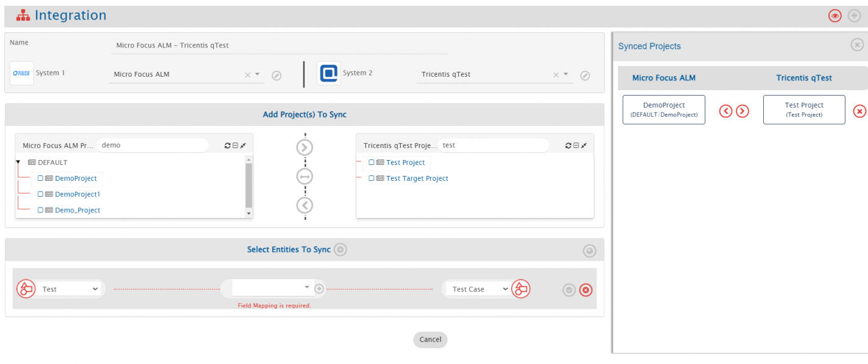
Task: Select the Test Project tree item
Action: [x=405, y=163]
